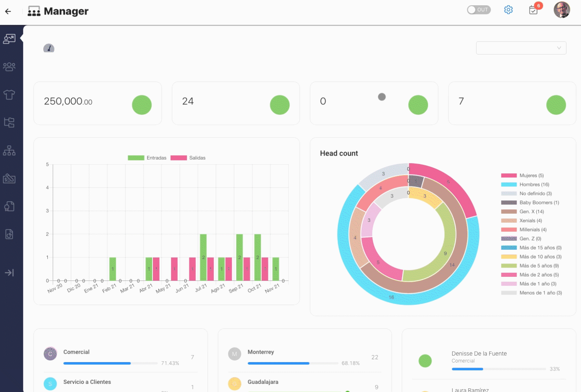
Task: Click the Comercial 71.43% progress bar
Action: [110, 363]
